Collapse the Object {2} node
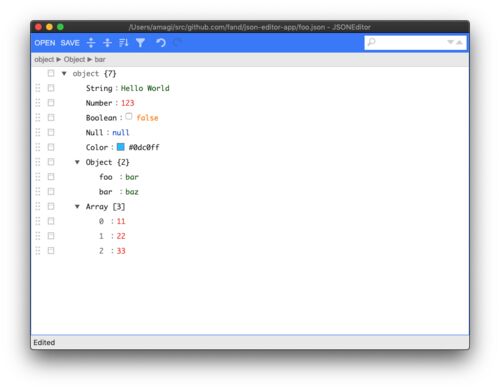 point(77,162)
